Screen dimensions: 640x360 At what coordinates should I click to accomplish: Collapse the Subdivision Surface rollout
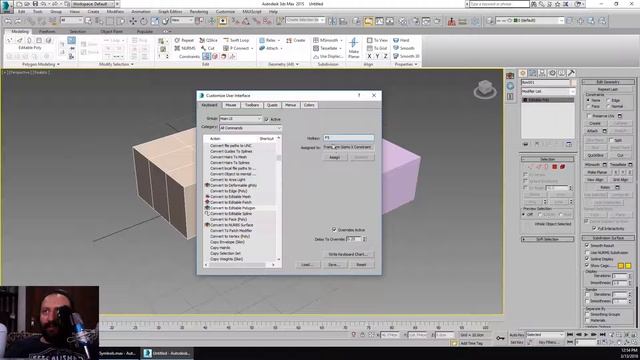[608, 238]
